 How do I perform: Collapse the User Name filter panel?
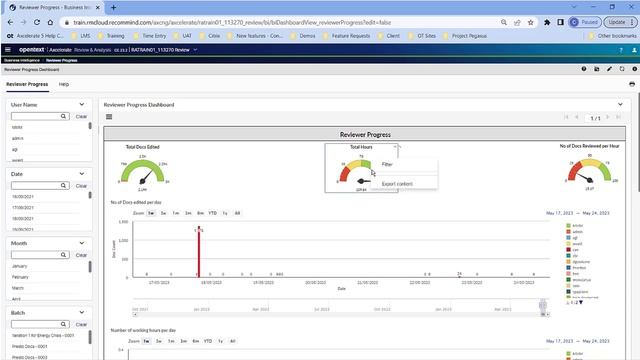pos(82,104)
